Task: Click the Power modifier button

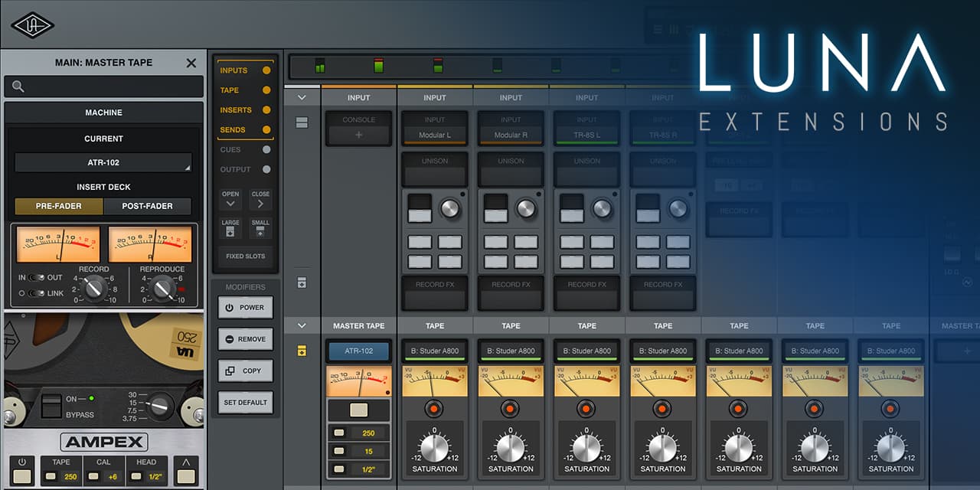Action: pos(245,308)
